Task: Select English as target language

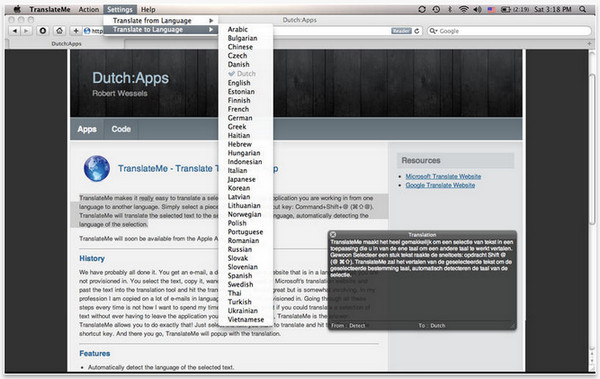Action: pos(245,83)
